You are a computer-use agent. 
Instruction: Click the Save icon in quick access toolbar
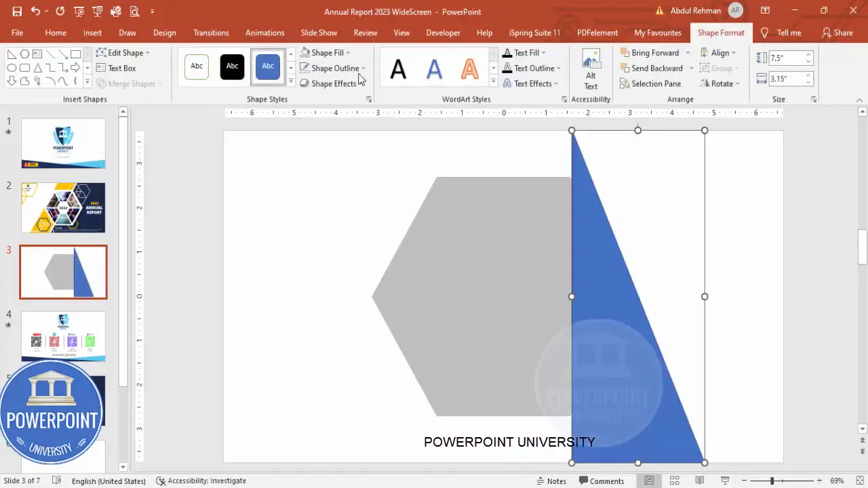(x=17, y=12)
